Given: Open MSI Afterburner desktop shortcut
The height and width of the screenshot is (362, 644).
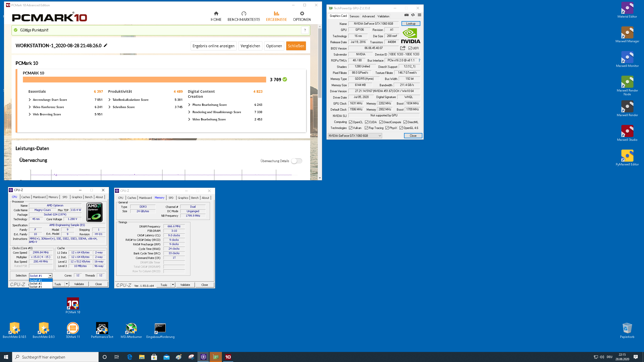Looking at the screenshot, I should (x=131, y=330).
